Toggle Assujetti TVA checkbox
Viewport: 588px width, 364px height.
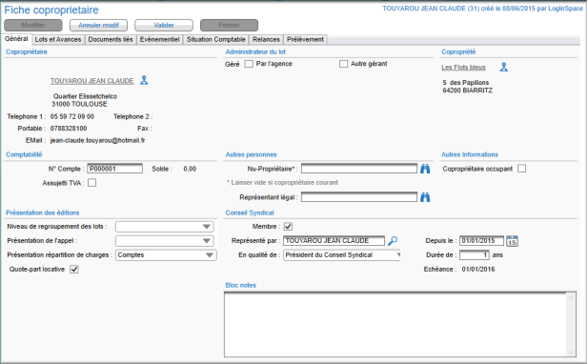91,183
